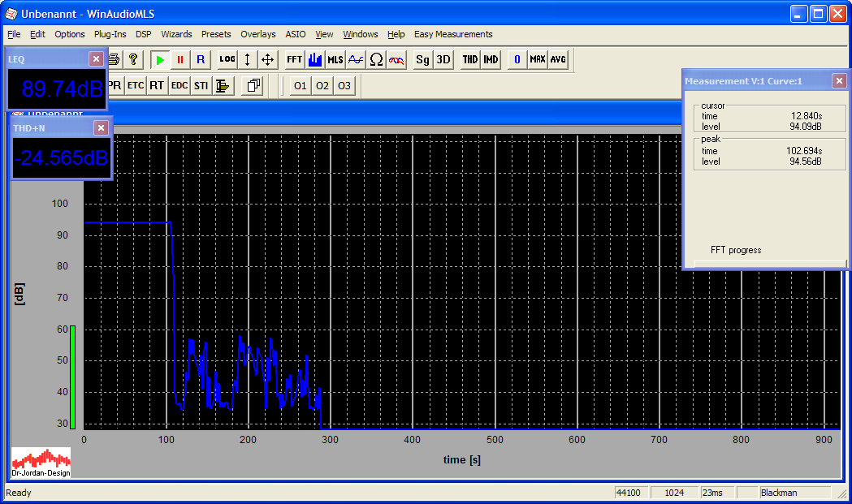Expand the Overlays menu
852x504 pixels.
257,34
